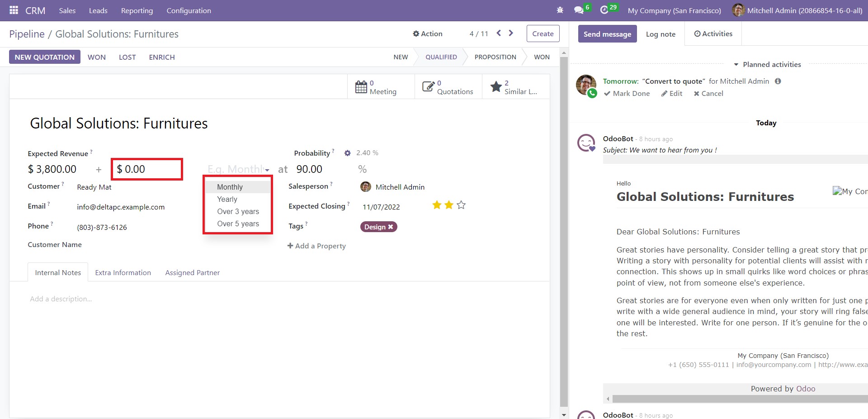Image resolution: width=868 pixels, height=419 pixels.
Task: Go to previous record arrow
Action: (499, 33)
